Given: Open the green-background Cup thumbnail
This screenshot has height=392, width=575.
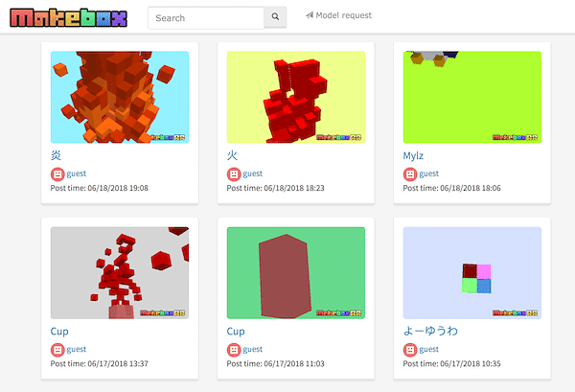Looking at the screenshot, I should point(295,272).
